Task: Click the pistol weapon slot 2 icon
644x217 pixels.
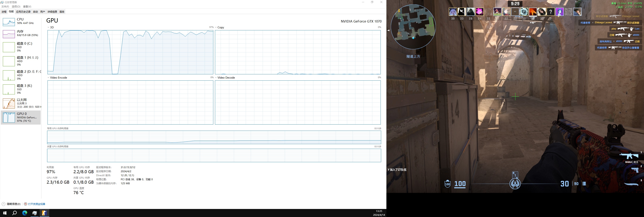Action: click(635, 170)
